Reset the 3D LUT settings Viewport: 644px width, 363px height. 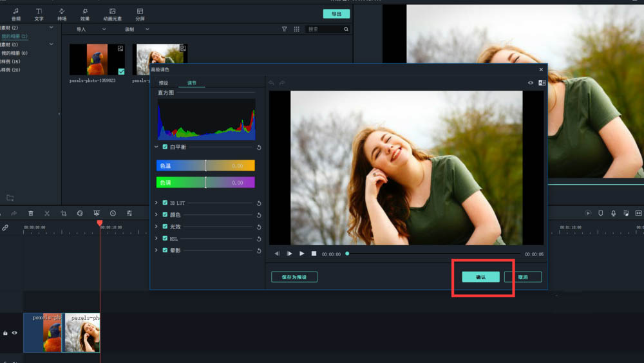point(259,203)
